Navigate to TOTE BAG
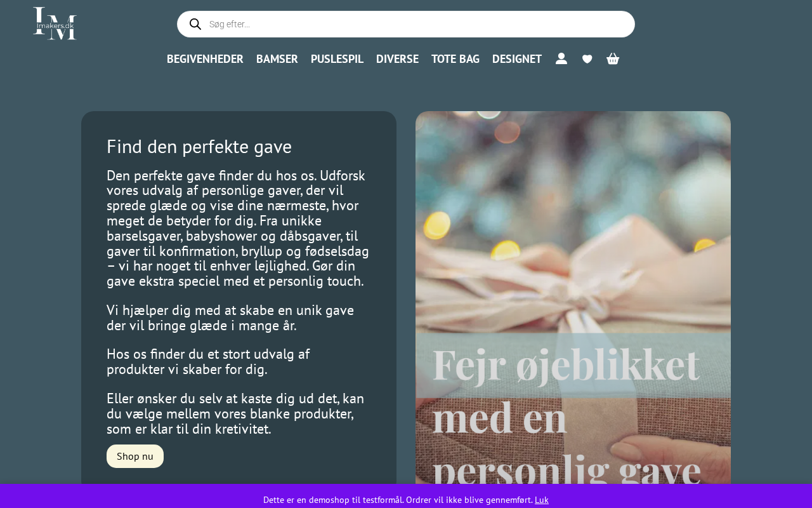The height and width of the screenshot is (508, 812). (455, 59)
